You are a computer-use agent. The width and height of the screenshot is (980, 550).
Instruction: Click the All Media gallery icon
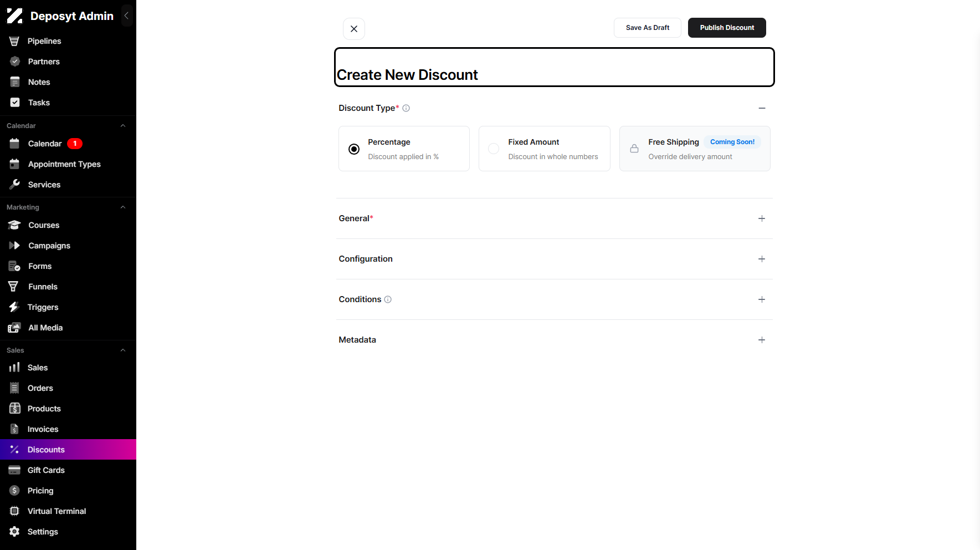pos(14,328)
